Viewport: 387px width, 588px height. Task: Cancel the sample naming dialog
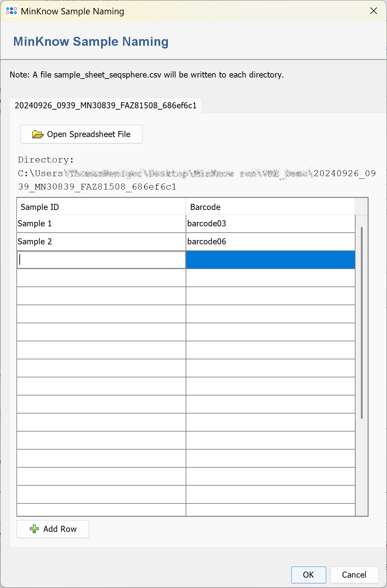tap(354, 575)
